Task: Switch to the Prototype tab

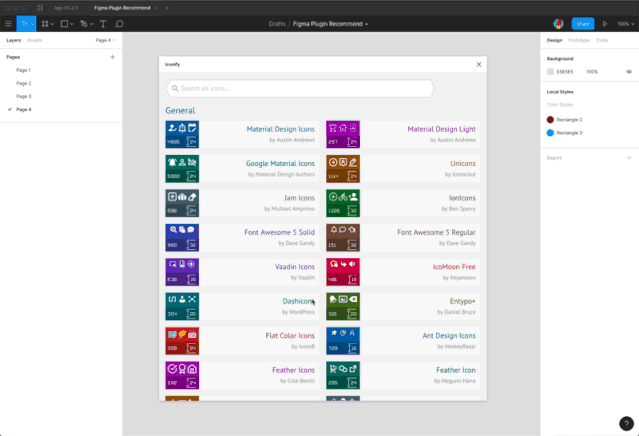Action: (579, 40)
